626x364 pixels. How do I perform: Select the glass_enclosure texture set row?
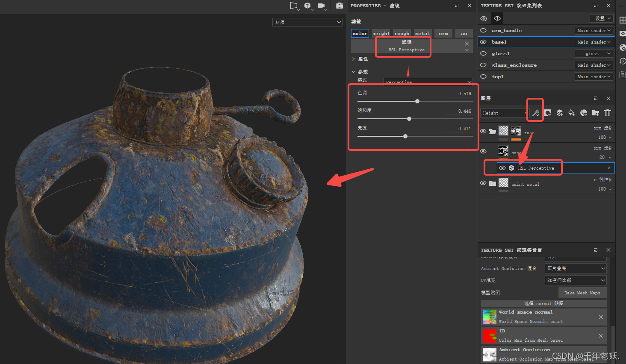[x=546, y=65]
